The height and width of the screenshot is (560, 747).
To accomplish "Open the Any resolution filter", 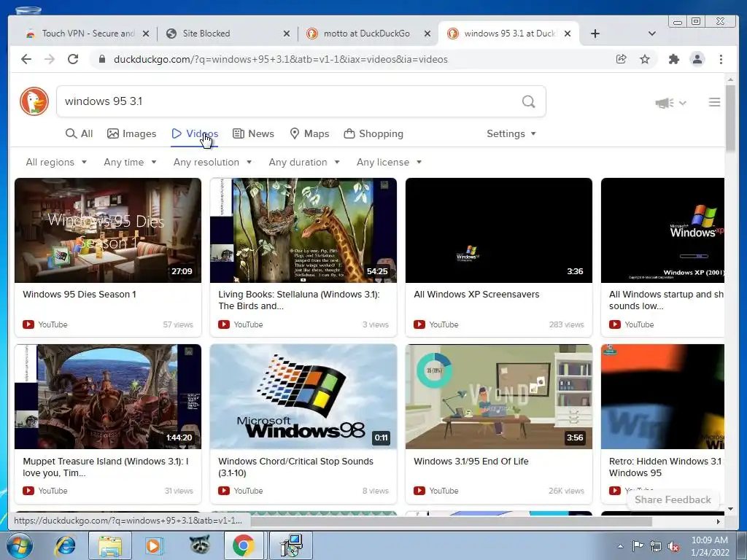I will pyautogui.click(x=212, y=163).
